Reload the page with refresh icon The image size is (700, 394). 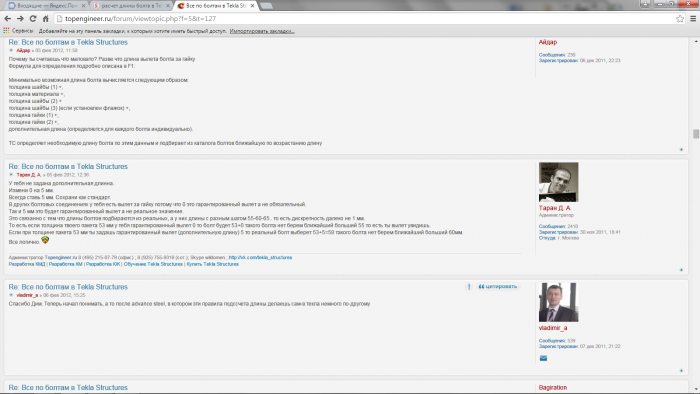pos(33,19)
